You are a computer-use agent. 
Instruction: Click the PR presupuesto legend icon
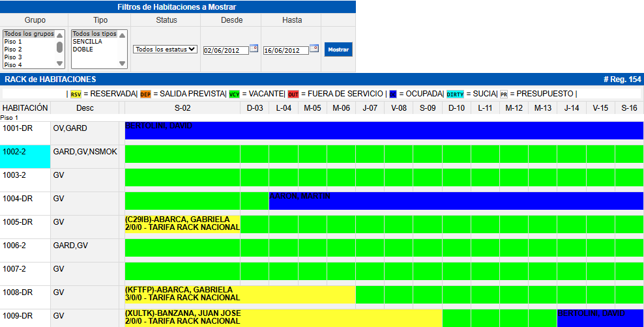point(504,94)
